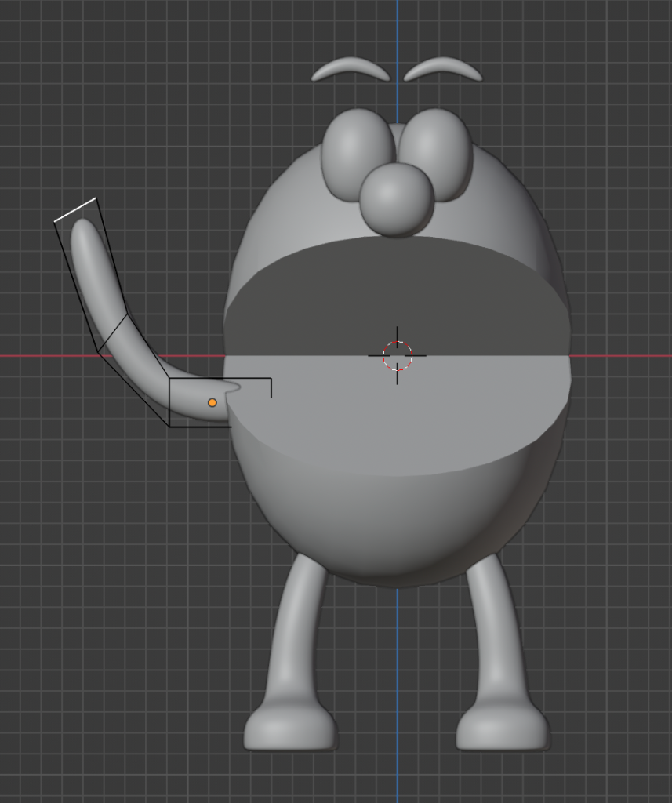
Task: Click the middle cross edge of arm cage
Action: (x=112, y=334)
